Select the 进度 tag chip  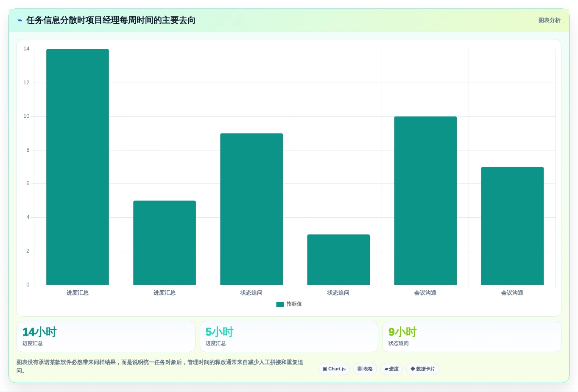point(391,369)
